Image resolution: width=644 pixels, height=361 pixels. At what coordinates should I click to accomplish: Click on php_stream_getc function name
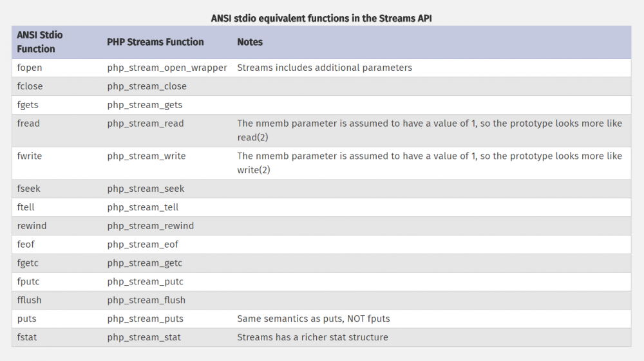tap(145, 263)
